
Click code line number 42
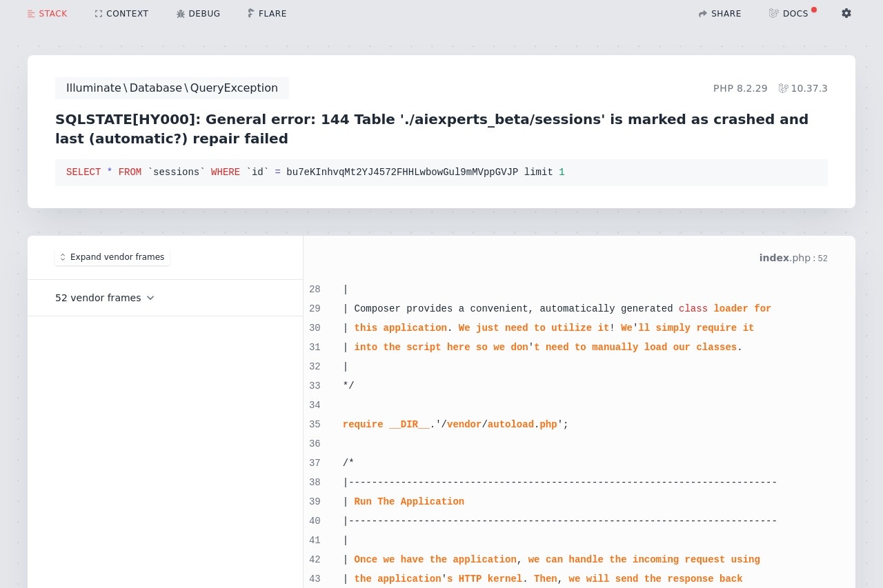click(315, 560)
